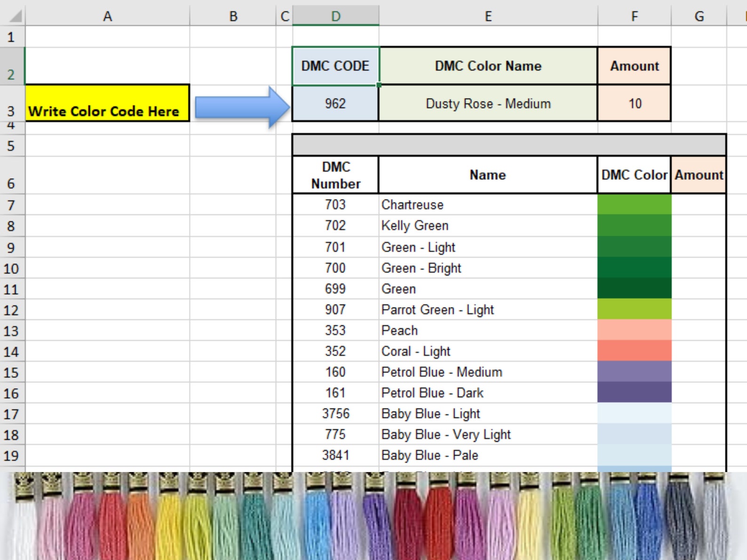Click the 'Petrol Blue - Dark' name cell

pyautogui.click(x=488, y=393)
